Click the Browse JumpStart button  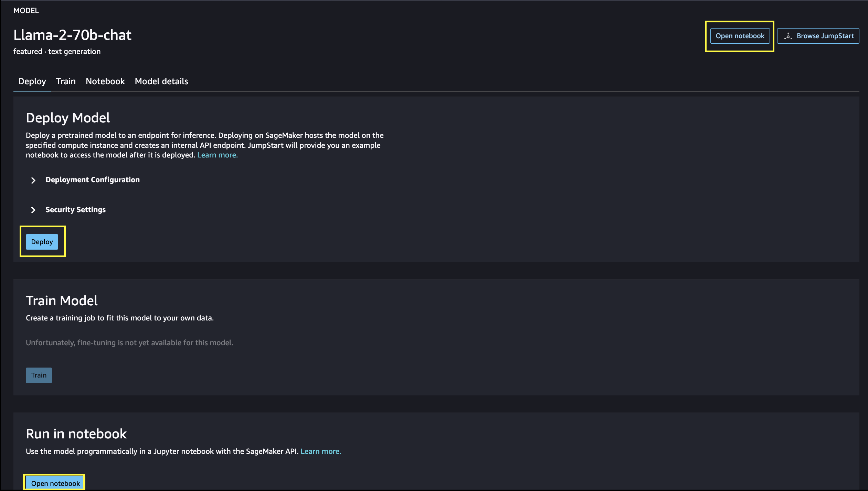(x=818, y=36)
